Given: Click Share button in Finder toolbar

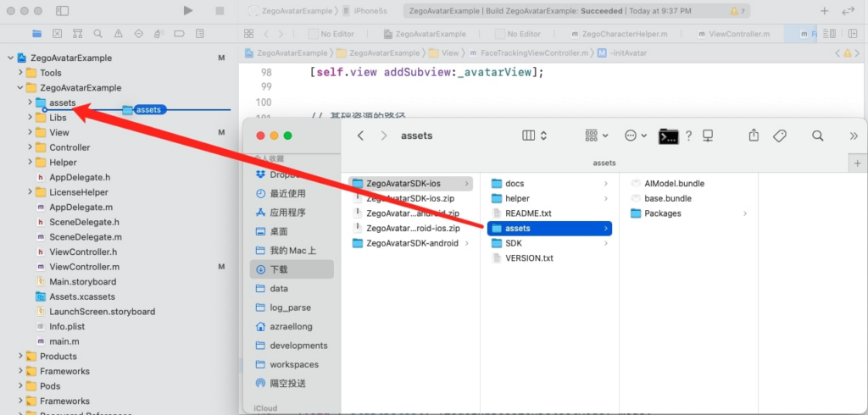Looking at the screenshot, I should tap(754, 136).
